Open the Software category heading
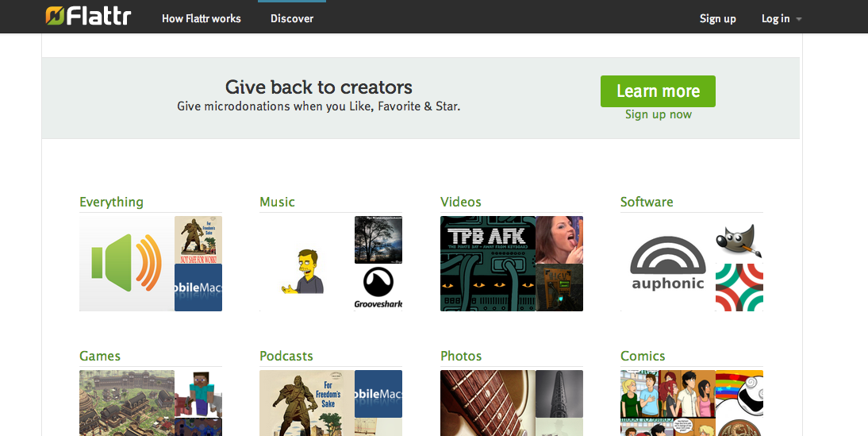 [647, 202]
